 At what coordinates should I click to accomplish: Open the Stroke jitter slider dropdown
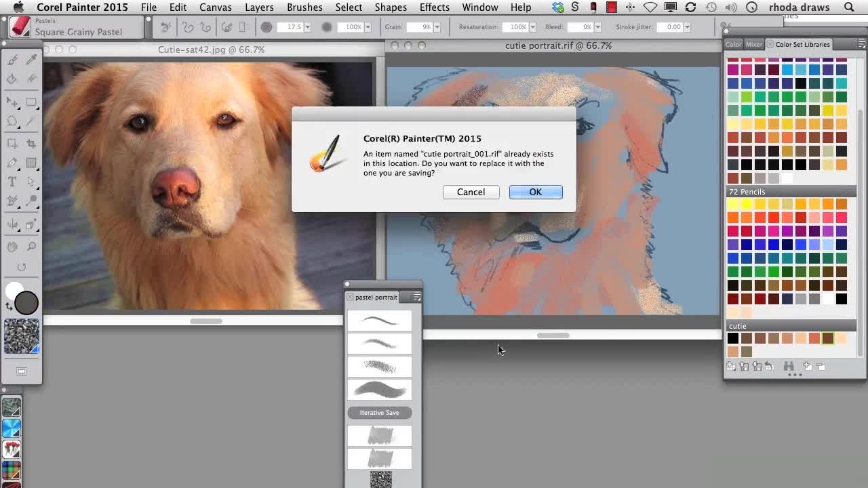[x=687, y=27]
